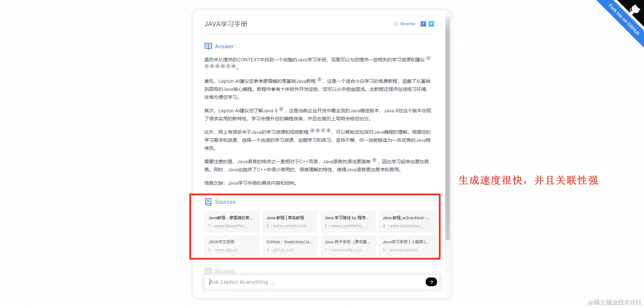Click citation 5 badge after 语法更简单

click(x=374, y=160)
